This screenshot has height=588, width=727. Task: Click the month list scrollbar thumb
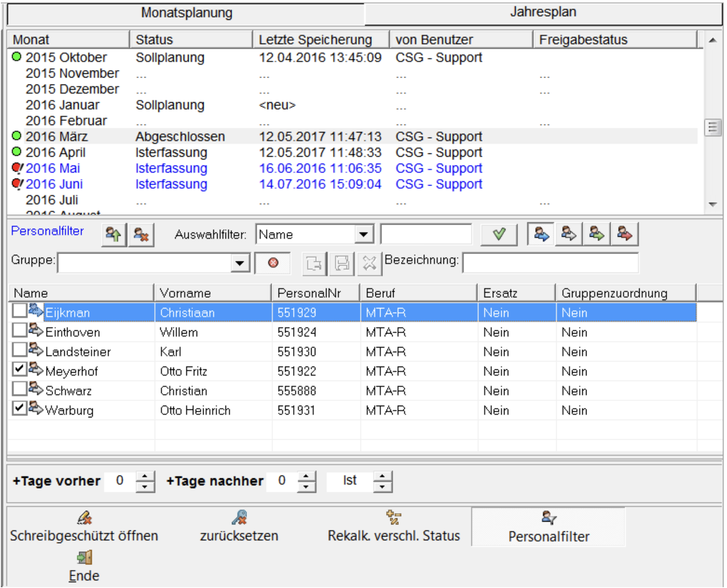click(x=713, y=127)
